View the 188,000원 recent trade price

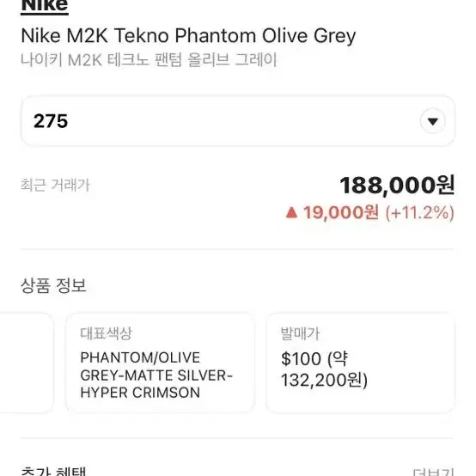(x=397, y=185)
